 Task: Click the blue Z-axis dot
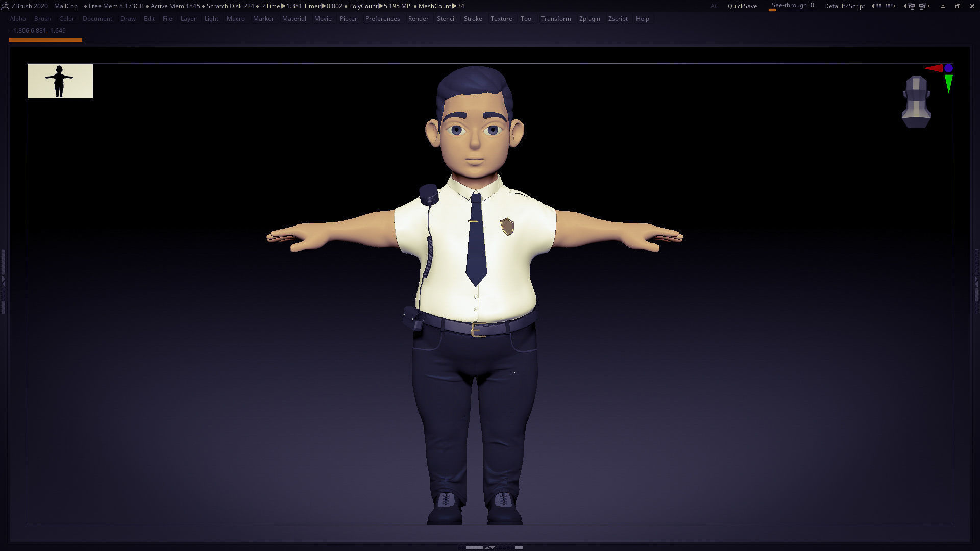(949, 68)
